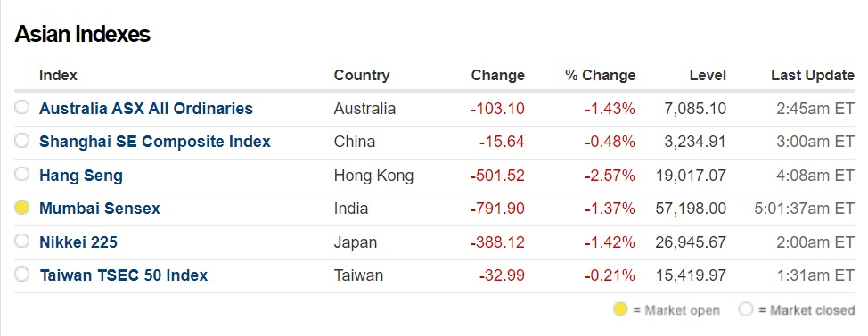The width and height of the screenshot is (868, 336).
Task: Open the Mumbai Sensex index link
Action: click(100, 209)
